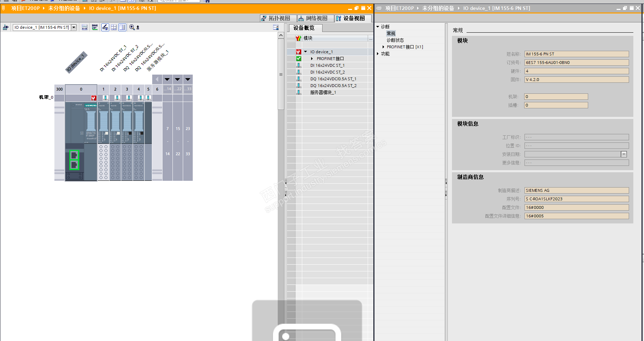Expand the PROFINET接口 row in device overview
Screen dimensions: 644x341
click(312, 59)
